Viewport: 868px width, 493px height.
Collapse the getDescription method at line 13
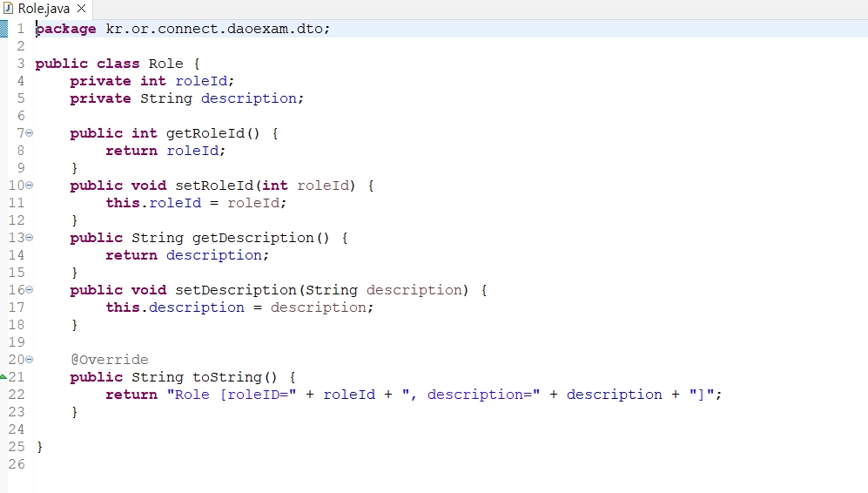point(30,237)
